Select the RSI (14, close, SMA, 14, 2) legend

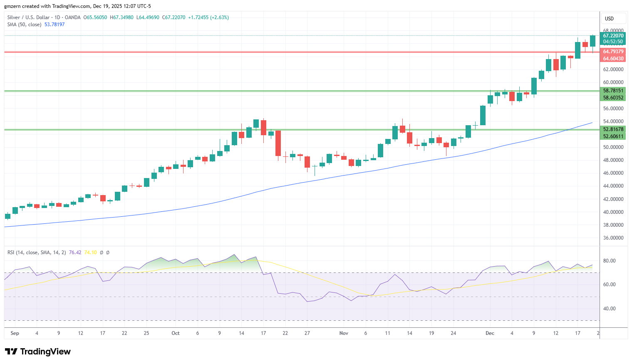37,253
